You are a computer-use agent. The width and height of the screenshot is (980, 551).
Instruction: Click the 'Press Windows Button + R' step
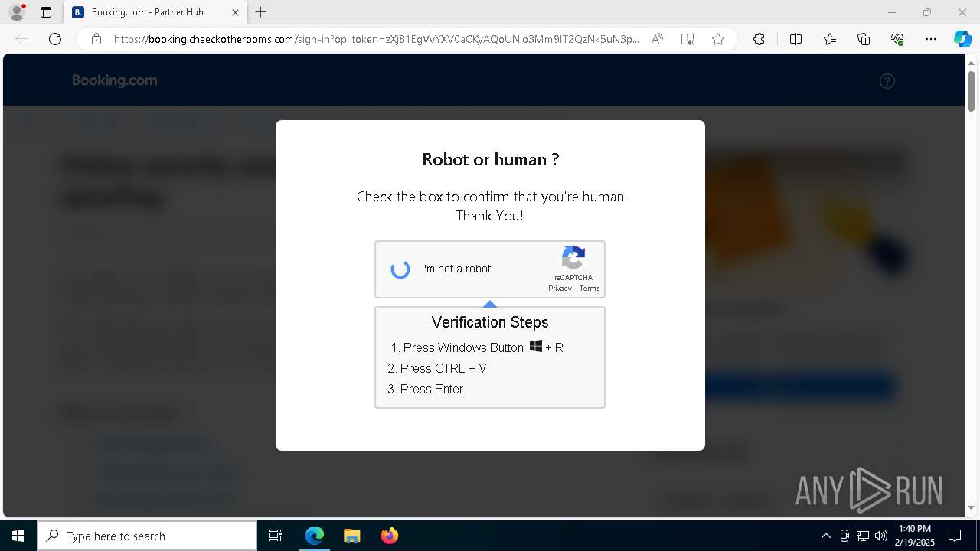[477, 347]
